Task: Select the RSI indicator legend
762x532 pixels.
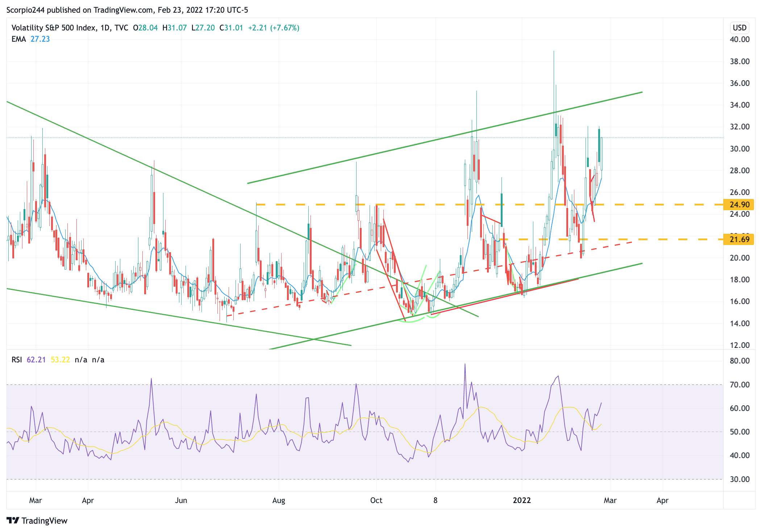Action: (x=17, y=360)
